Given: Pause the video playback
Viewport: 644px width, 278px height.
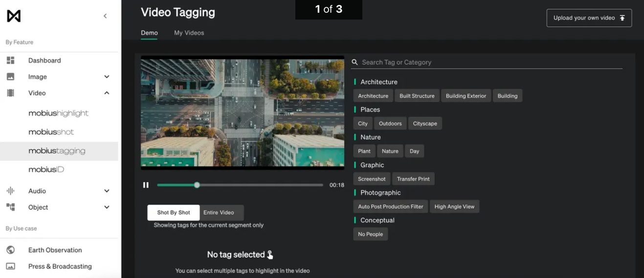Looking at the screenshot, I should (146, 185).
